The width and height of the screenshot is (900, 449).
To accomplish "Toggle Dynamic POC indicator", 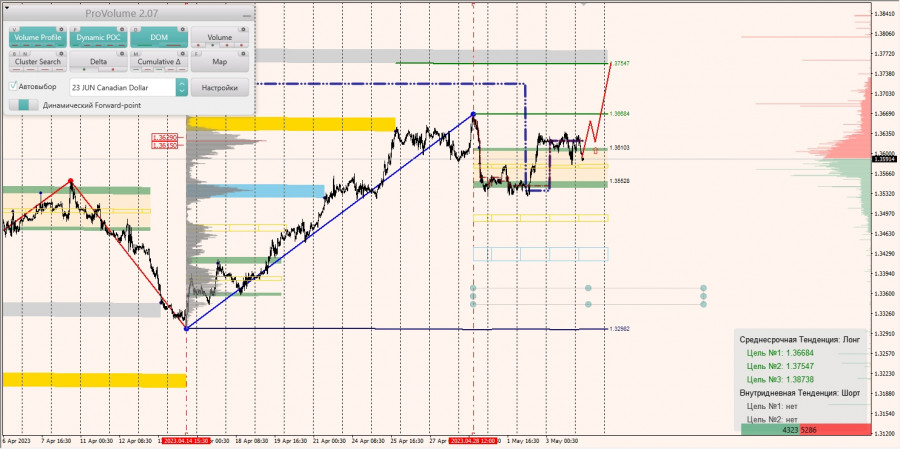I will point(98,37).
